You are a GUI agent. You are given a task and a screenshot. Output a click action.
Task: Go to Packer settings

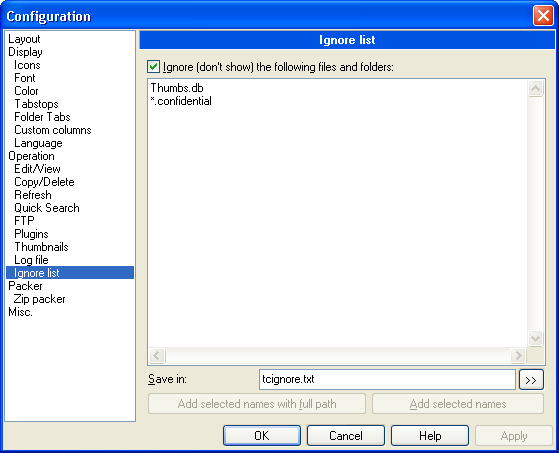pos(25,286)
